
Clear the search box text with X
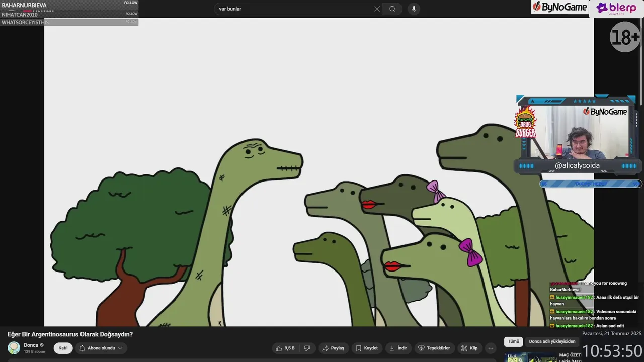coord(377,9)
